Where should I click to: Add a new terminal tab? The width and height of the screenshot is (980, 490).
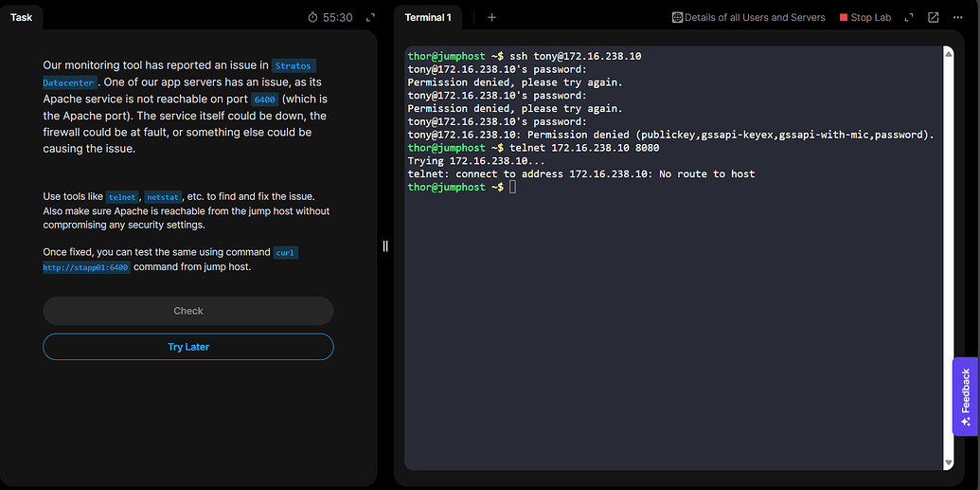[x=491, y=17]
